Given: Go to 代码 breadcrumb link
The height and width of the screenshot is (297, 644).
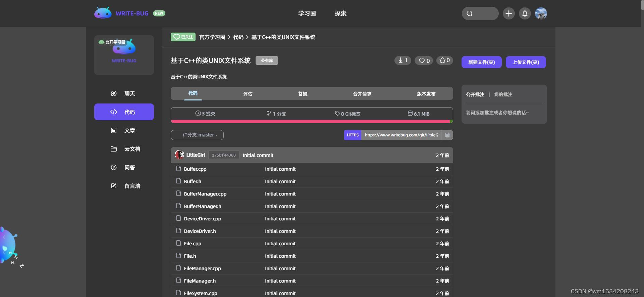Looking at the screenshot, I should (238, 37).
